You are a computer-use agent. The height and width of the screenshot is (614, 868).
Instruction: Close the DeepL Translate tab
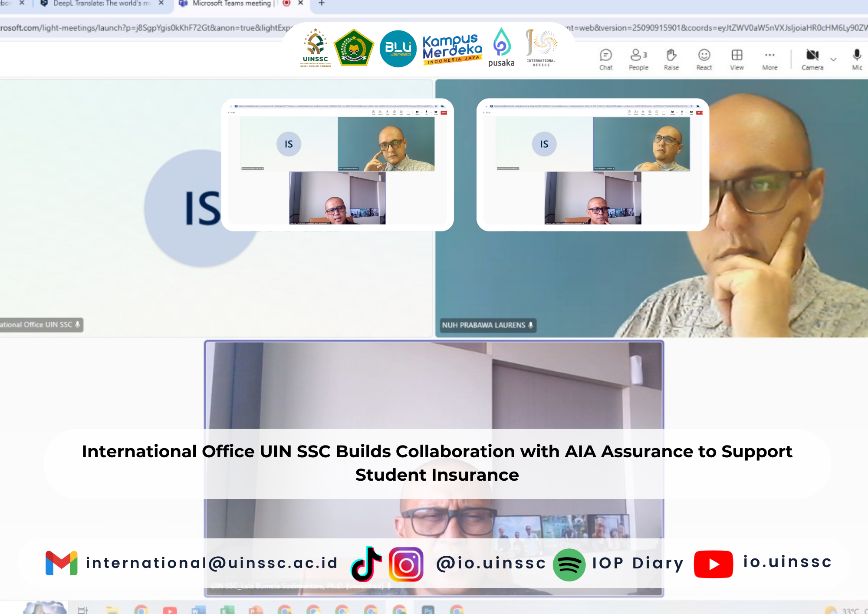click(x=161, y=3)
